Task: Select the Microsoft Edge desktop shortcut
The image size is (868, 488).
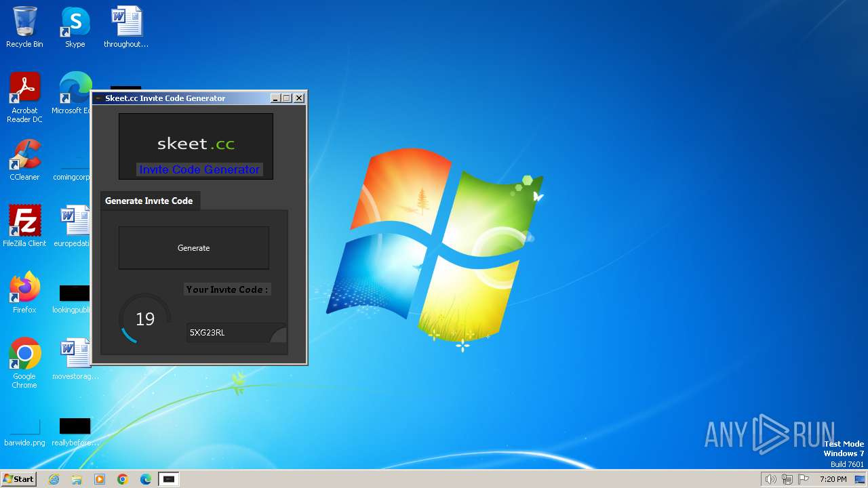Action: [73, 94]
